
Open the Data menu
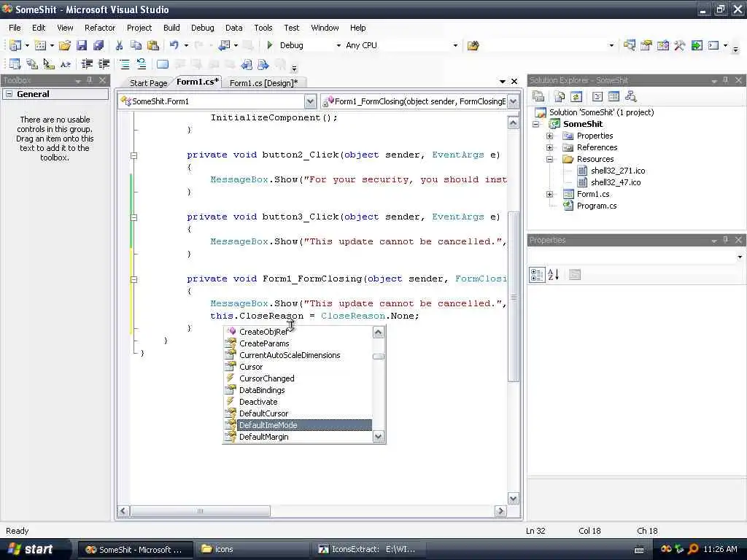tap(233, 28)
